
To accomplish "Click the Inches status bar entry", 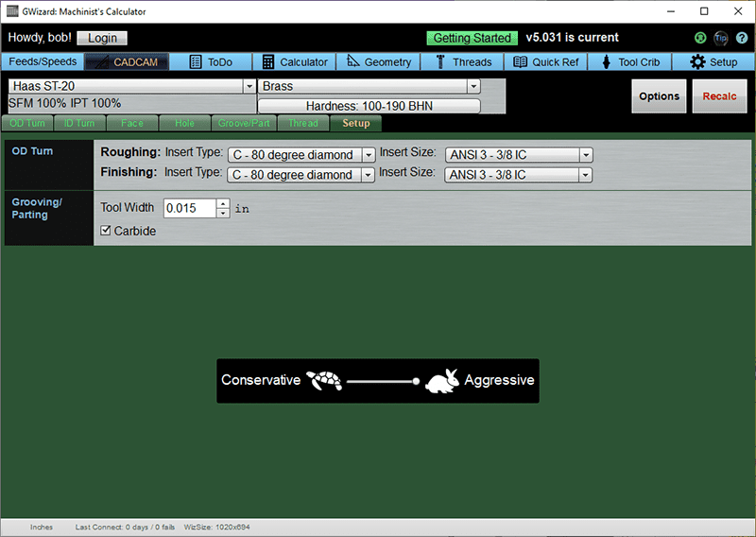I will pos(42,527).
